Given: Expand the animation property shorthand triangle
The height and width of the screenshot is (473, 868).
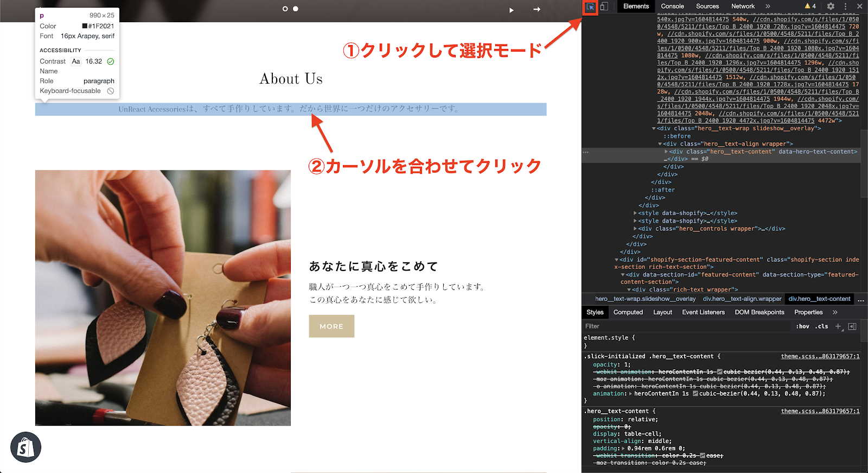Looking at the screenshot, I should point(630,394).
